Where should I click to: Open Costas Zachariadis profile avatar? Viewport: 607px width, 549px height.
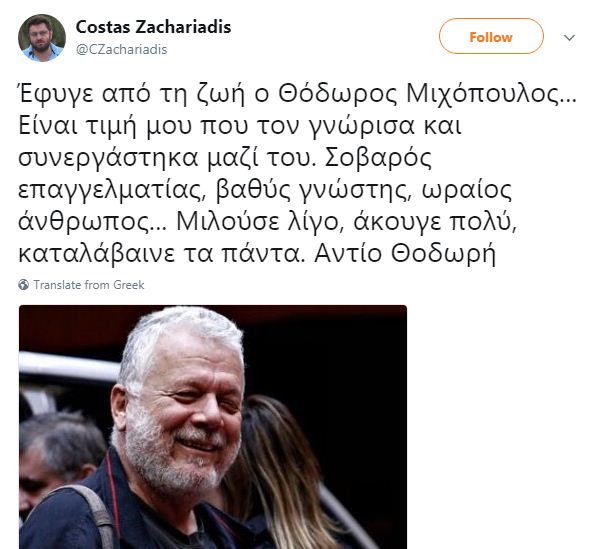[x=42, y=38]
